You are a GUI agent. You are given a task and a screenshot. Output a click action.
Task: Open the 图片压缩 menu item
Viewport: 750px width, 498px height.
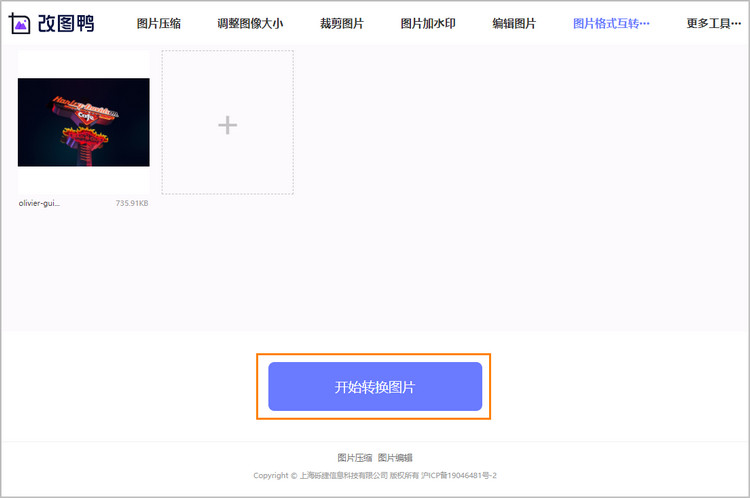coord(159,23)
